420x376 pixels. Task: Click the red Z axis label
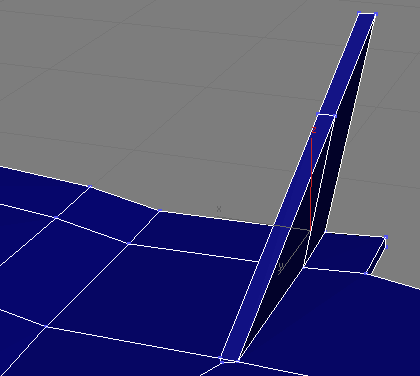point(313,130)
